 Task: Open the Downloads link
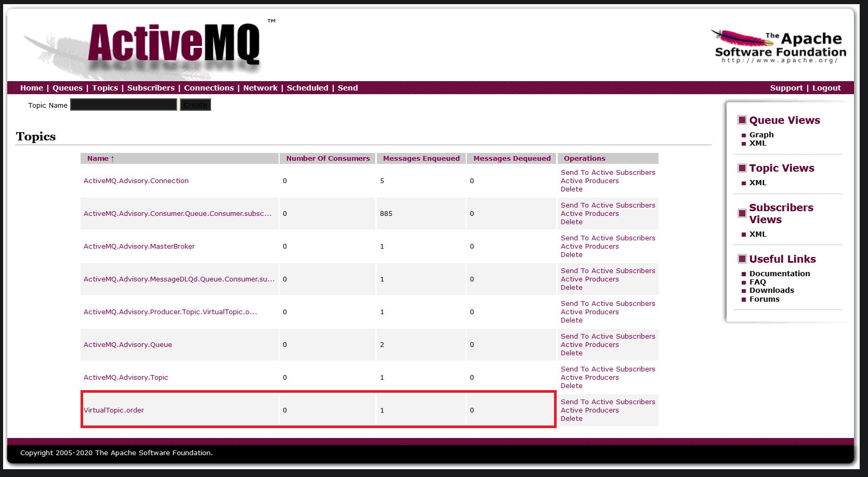click(x=772, y=290)
